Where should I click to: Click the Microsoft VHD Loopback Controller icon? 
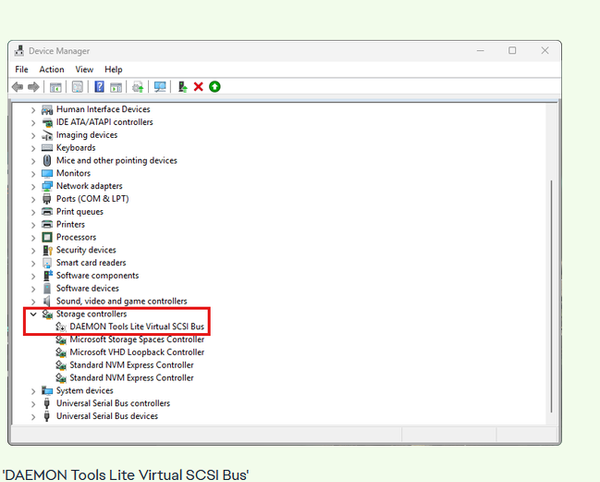coord(61,352)
